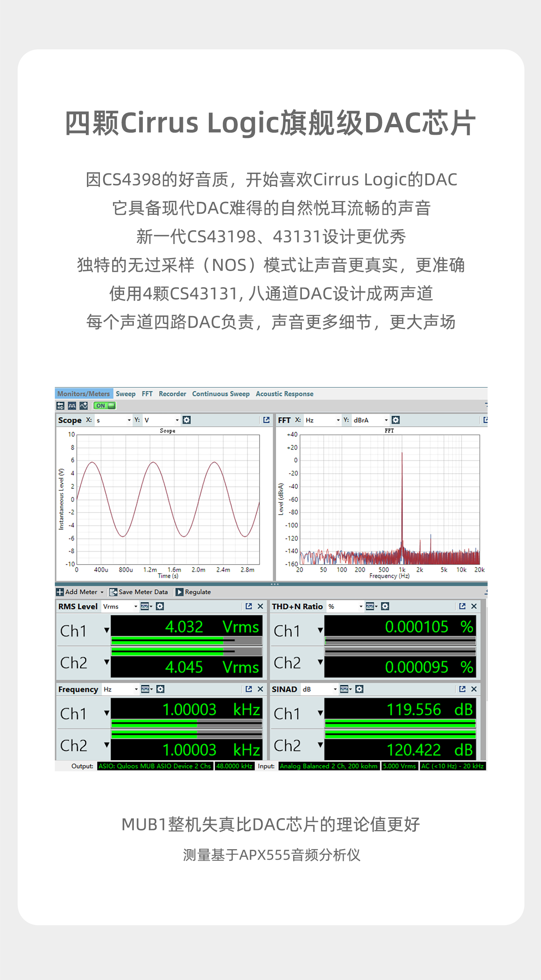Click graph display icon in Frequency meter

point(145,689)
